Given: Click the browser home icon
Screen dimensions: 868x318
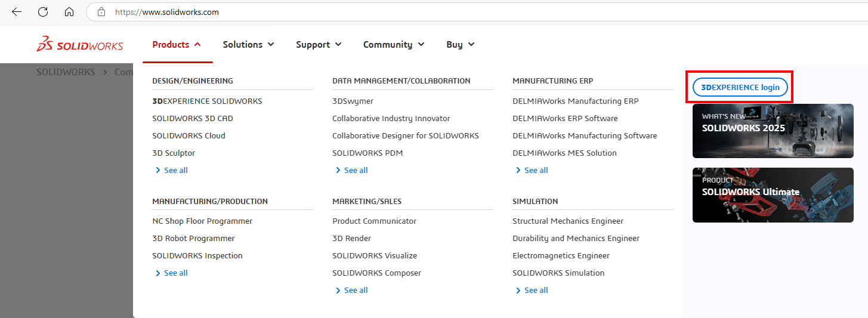Looking at the screenshot, I should tap(69, 12).
